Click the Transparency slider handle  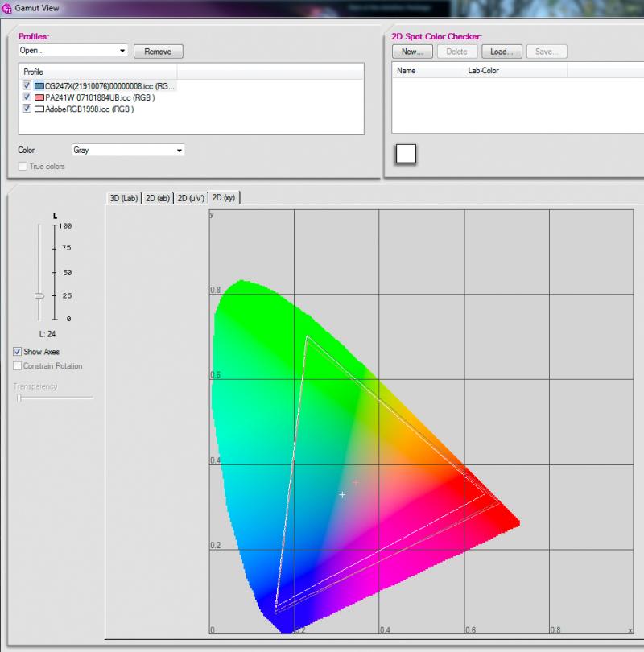[19, 398]
